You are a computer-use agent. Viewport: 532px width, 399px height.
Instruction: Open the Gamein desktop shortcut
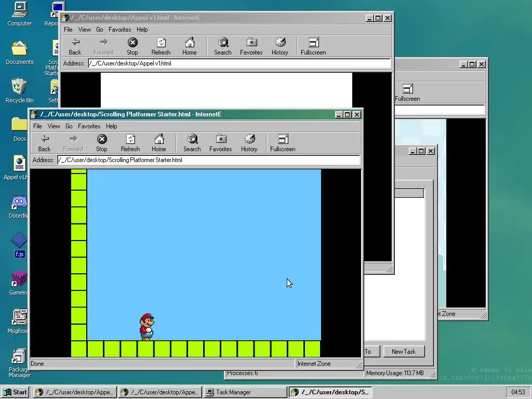click(x=19, y=283)
